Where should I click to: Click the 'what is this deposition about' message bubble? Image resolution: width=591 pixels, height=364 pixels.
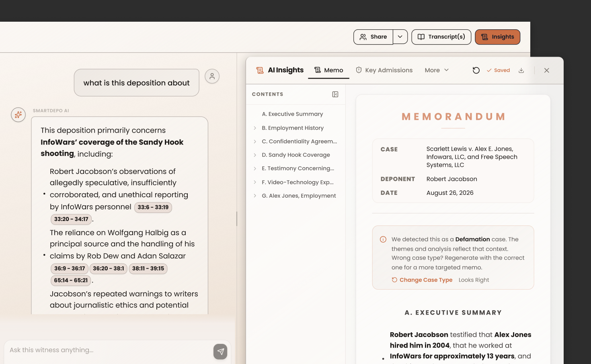[x=136, y=83]
